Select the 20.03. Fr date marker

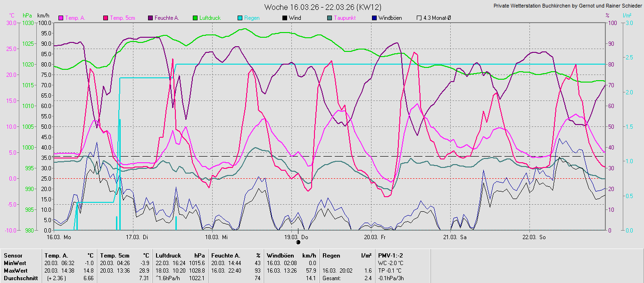[375, 237]
